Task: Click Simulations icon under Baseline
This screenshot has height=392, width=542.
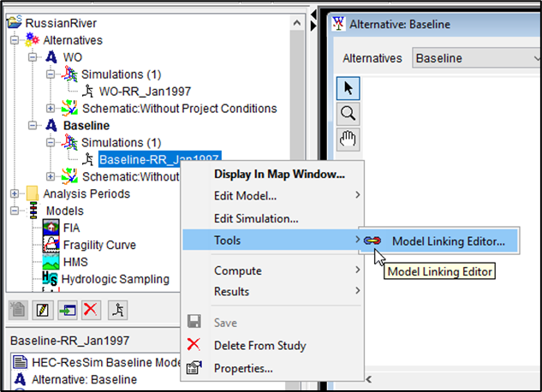Action: tap(69, 142)
